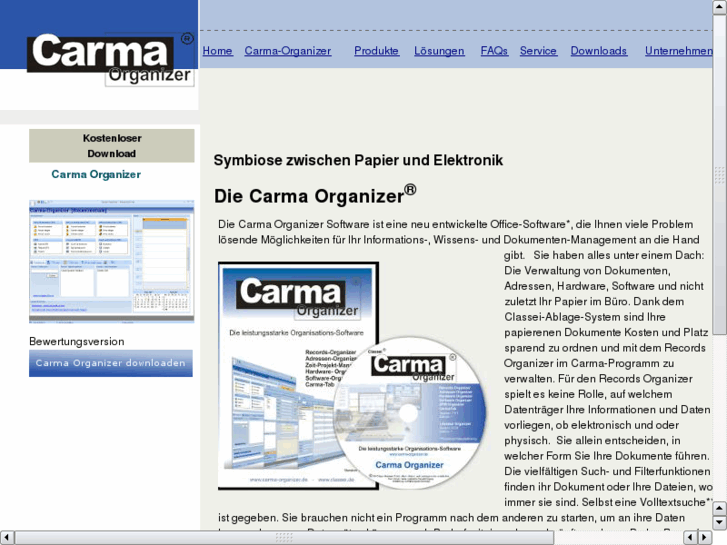Open the Home navigation link
727x545 pixels.
click(x=217, y=51)
